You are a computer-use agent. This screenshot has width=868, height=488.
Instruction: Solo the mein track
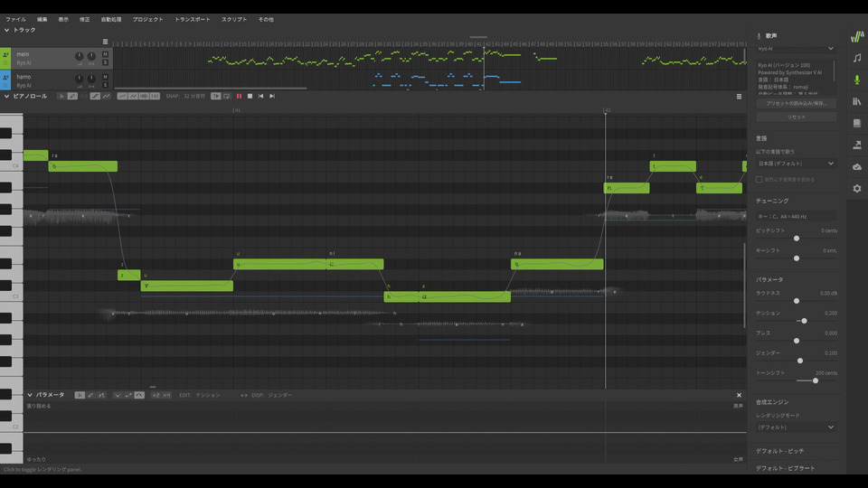105,62
